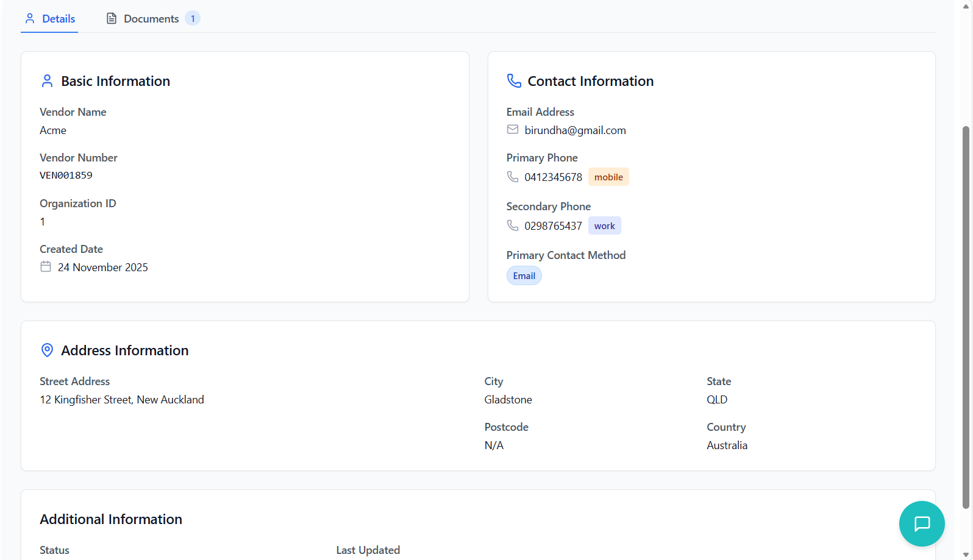Open the Documents tab
Viewport: 973px width, 560px height.
point(153,18)
